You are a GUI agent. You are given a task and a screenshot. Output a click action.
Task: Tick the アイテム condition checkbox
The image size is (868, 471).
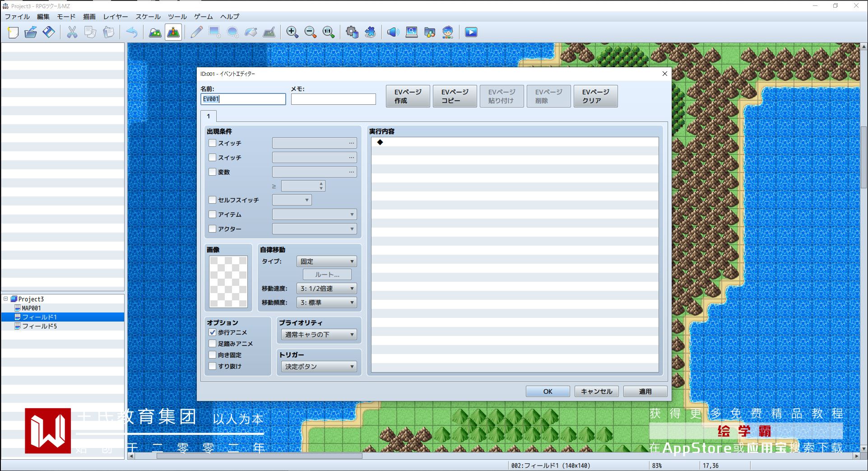coord(213,215)
